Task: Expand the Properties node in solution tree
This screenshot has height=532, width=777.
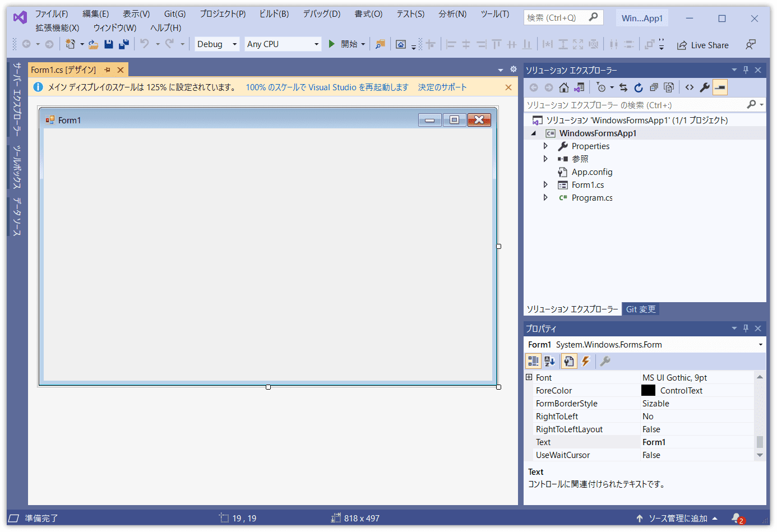Action: 545,146
